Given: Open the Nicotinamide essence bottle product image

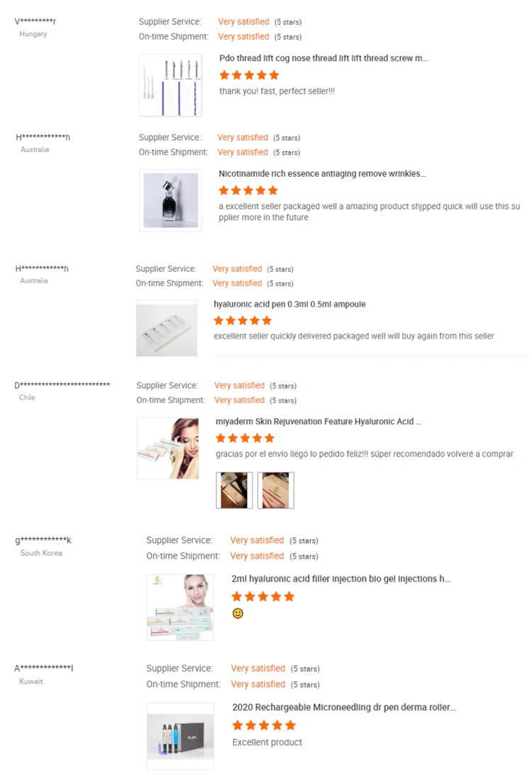Looking at the screenshot, I should coord(170,201).
